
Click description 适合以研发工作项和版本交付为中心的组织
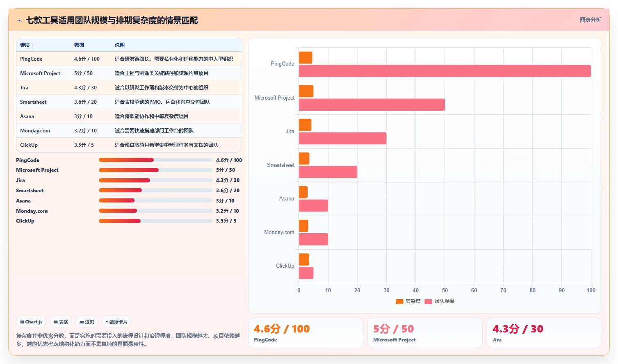coord(162,88)
